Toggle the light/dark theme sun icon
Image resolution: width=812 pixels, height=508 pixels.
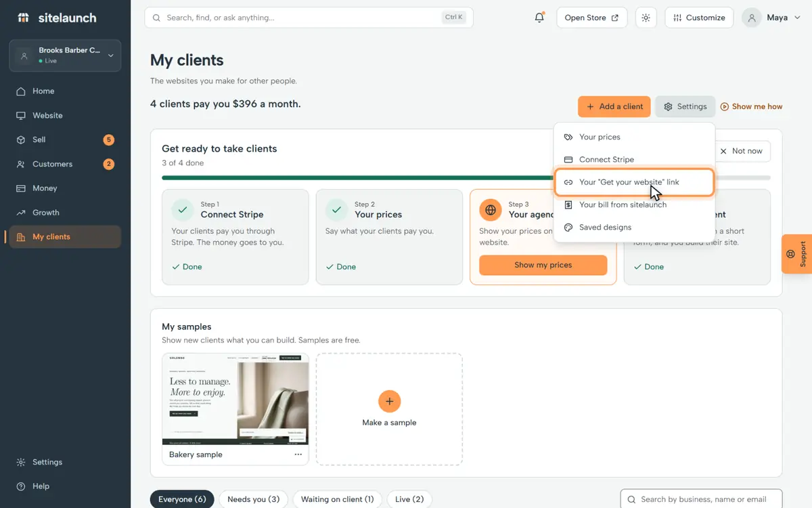[646, 18]
